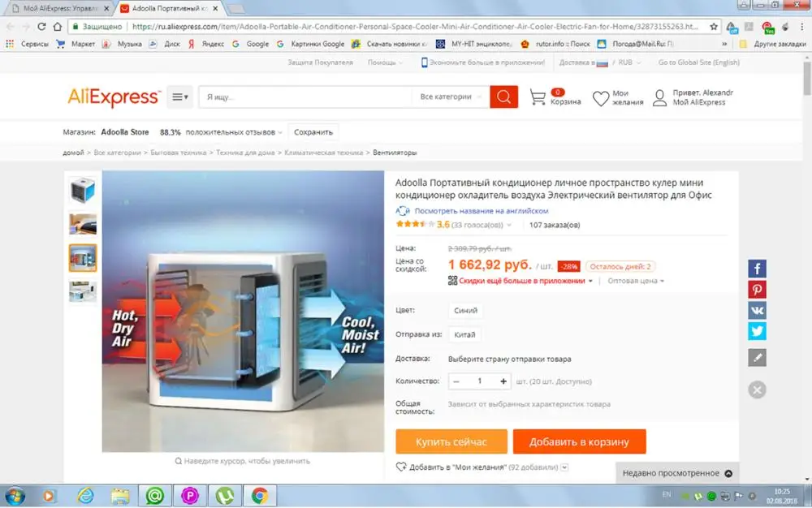This screenshot has height=508, width=812.
Task: Click the Добавить в корзину button
Action: point(579,441)
